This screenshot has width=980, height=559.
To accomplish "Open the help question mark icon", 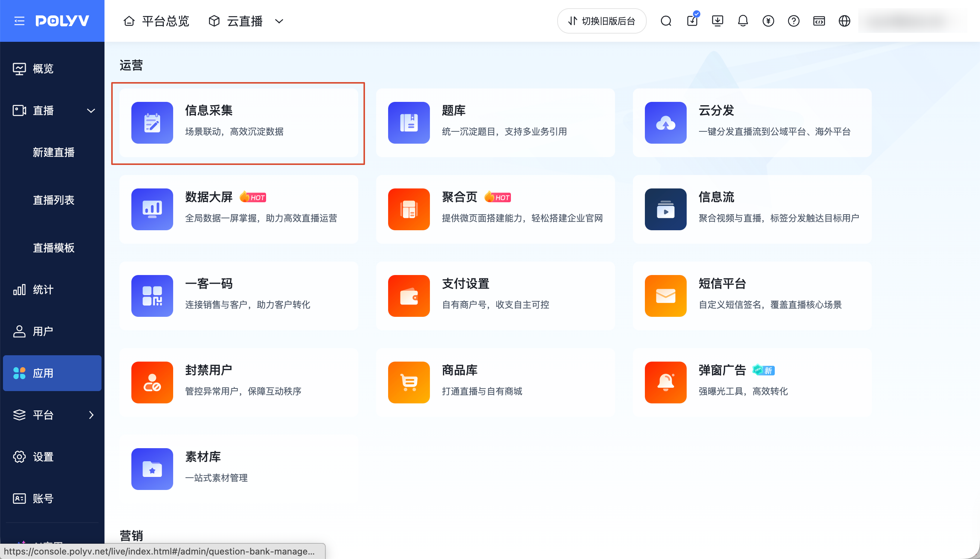I will [793, 21].
